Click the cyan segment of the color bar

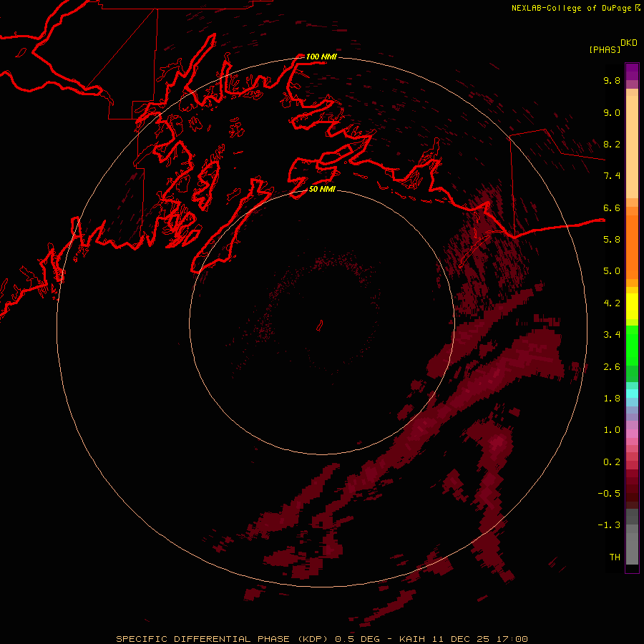pyautogui.click(x=632, y=393)
